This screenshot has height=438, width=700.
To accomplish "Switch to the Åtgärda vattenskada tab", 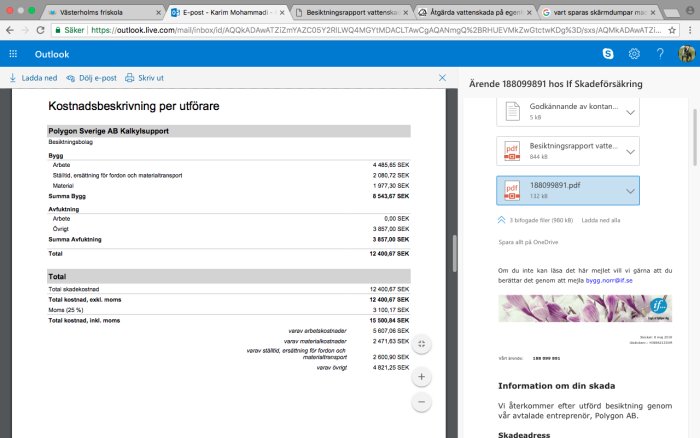I will (x=475, y=13).
